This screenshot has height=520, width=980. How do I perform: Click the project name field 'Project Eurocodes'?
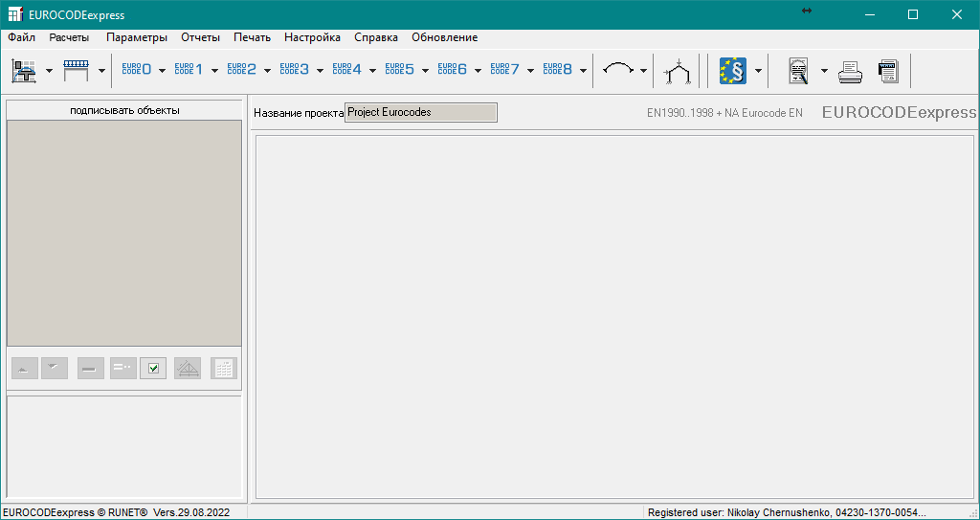[x=421, y=113]
